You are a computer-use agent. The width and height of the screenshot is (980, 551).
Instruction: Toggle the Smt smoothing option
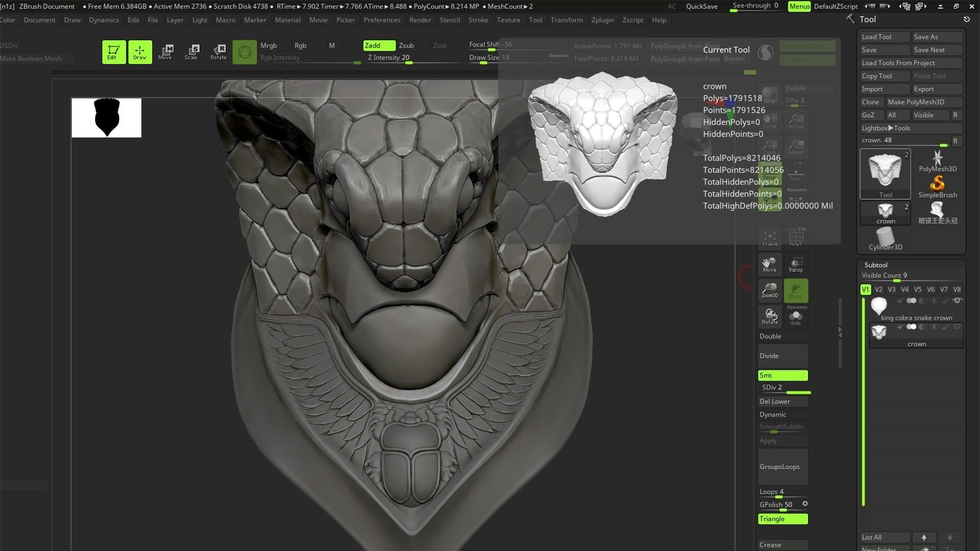[x=782, y=375]
